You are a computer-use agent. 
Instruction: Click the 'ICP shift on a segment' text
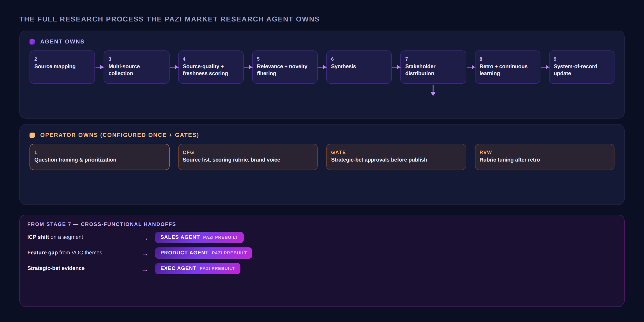point(55,237)
